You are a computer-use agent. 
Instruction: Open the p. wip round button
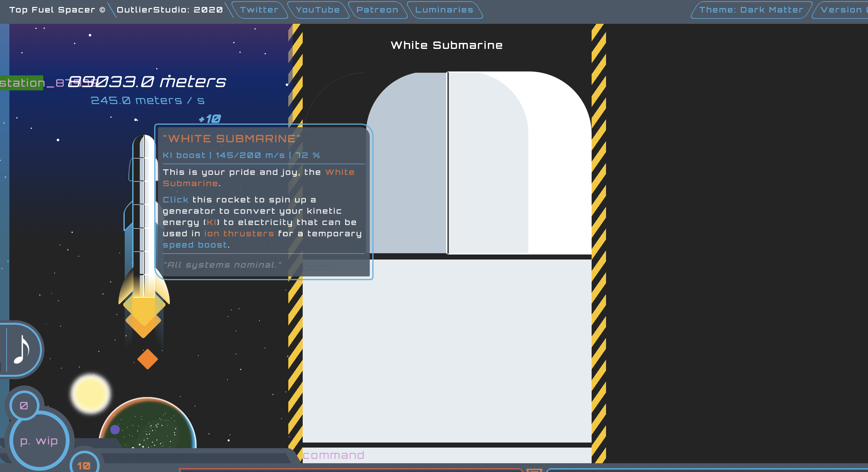pyautogui.click(x=39, y=440)
